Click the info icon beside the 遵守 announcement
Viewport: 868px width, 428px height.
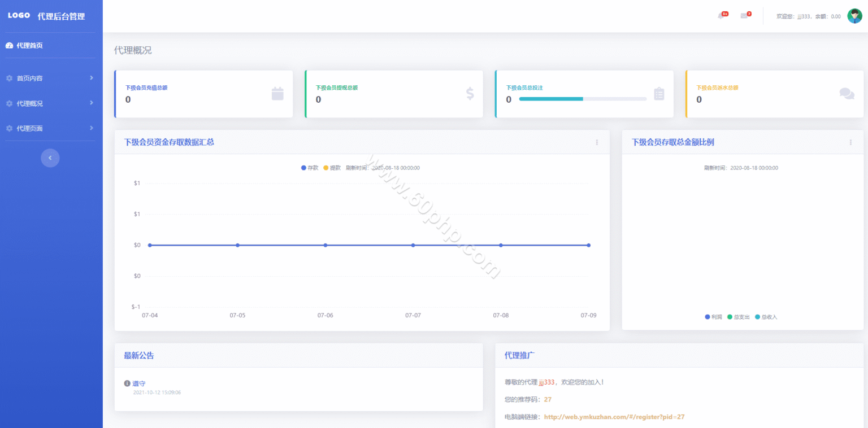coord(127,383)
